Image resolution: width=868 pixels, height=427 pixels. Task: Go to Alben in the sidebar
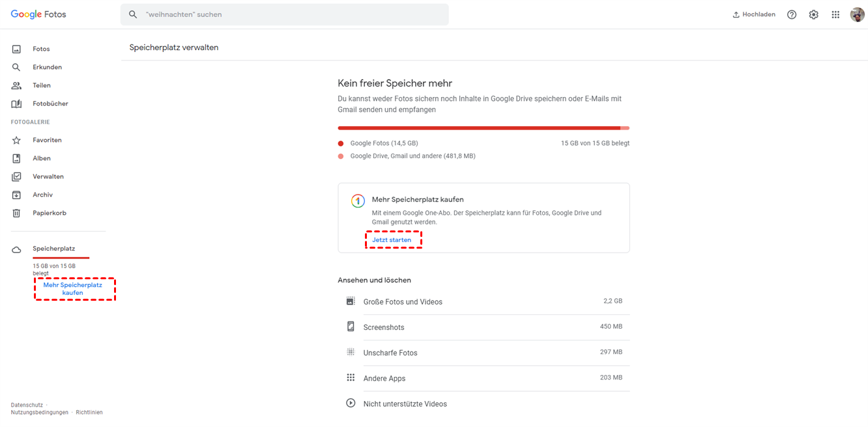click(41, 158)
